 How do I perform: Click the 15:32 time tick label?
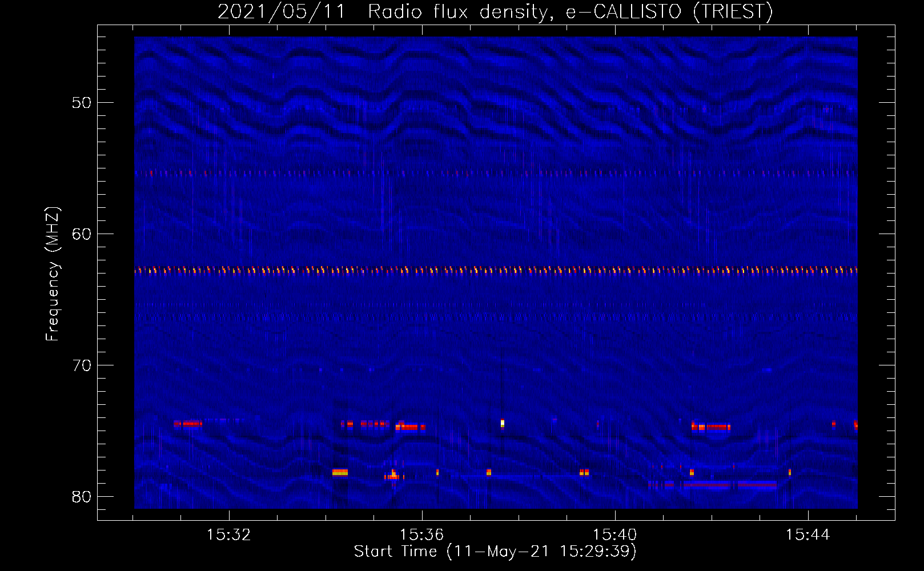coord(228,535)
